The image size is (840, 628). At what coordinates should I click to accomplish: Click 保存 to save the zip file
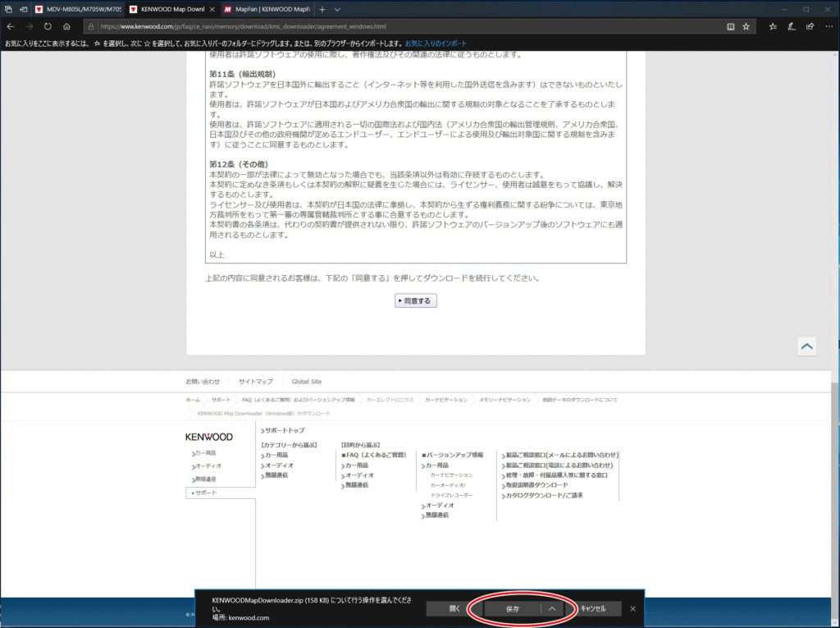pos(513,608)
